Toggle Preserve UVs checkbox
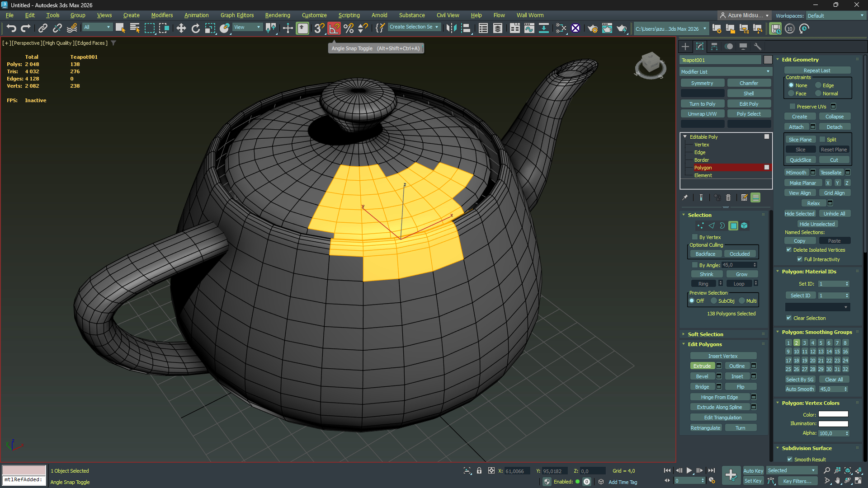 click(x=792, y=107)
